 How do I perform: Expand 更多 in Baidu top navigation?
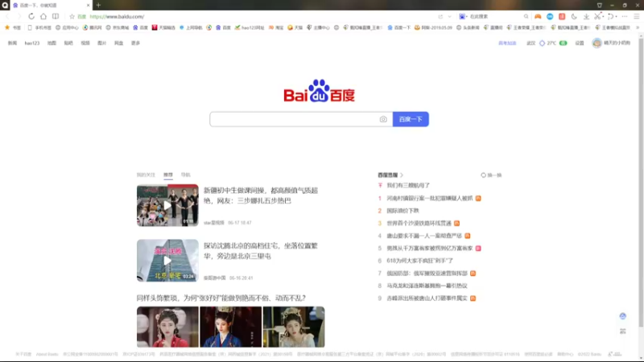pos(135,43)
